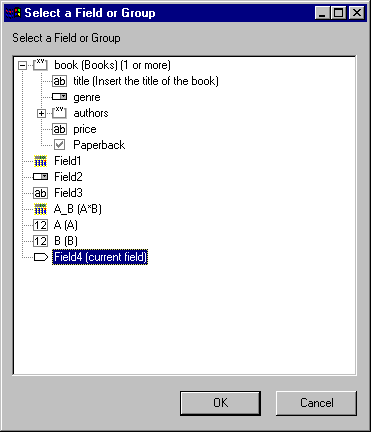
Task: Click the numeric field icon beside A (A)
Action: [40, 225]
